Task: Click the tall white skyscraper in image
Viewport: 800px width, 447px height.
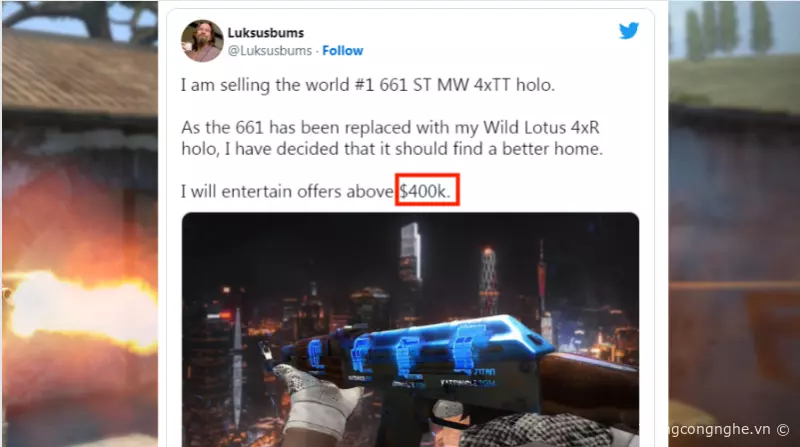Action: pos(411,253)
